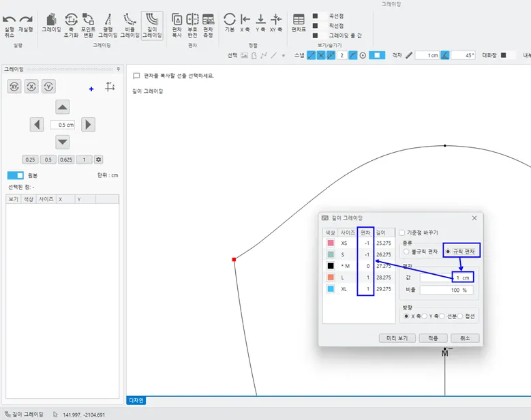Viewport: 531px width, 420px height.
Task: Select the 불규칙 편차 radio option
Action: tap(406, 252)
